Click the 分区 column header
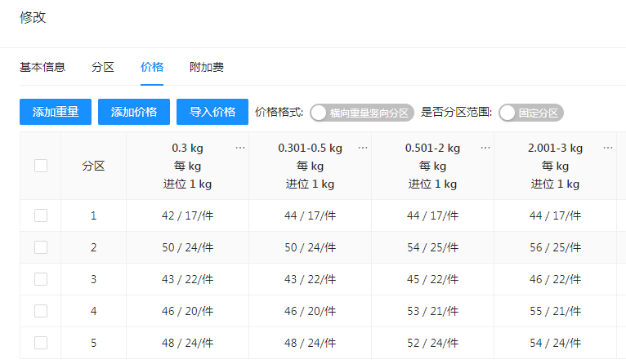The image size is (626, 364). pyautogui.click(x=93, y=166)
